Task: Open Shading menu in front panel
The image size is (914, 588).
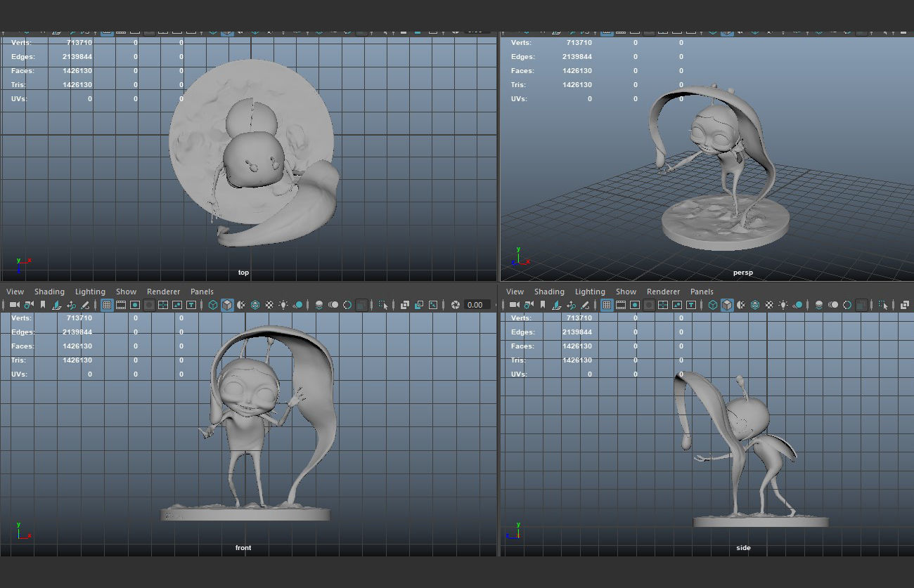Action: (49, 292)
